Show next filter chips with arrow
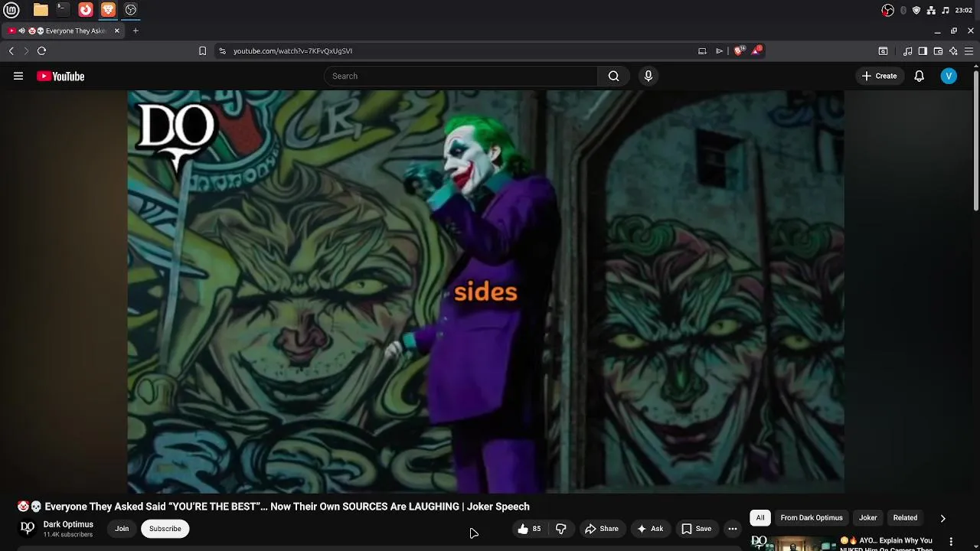 point(942,518)
